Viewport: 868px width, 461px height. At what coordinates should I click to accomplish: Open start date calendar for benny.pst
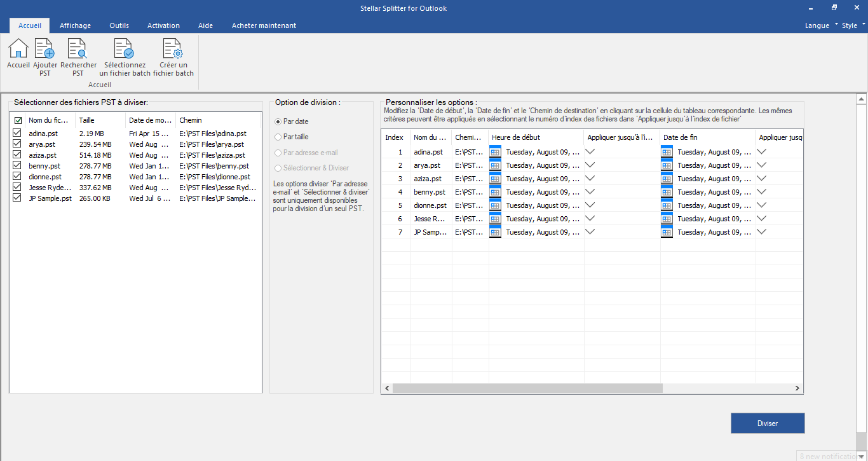[496, 192]
